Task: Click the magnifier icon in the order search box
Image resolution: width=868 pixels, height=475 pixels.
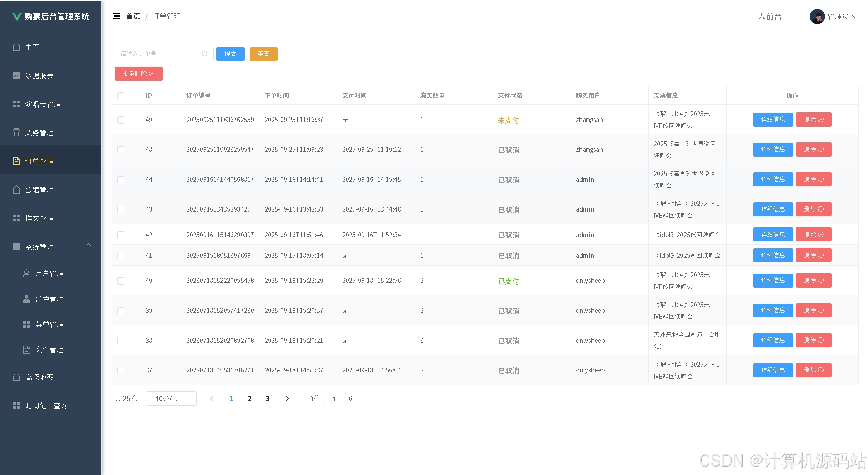Action: [x=205, y=54]
